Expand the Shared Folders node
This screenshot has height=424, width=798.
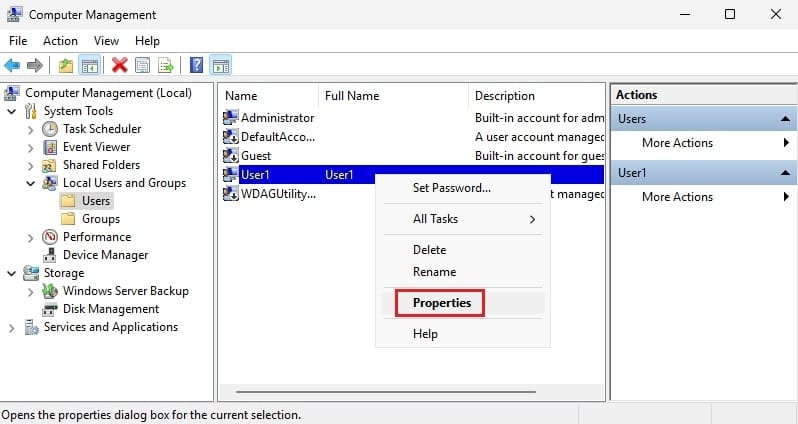[x=31, y=165]
